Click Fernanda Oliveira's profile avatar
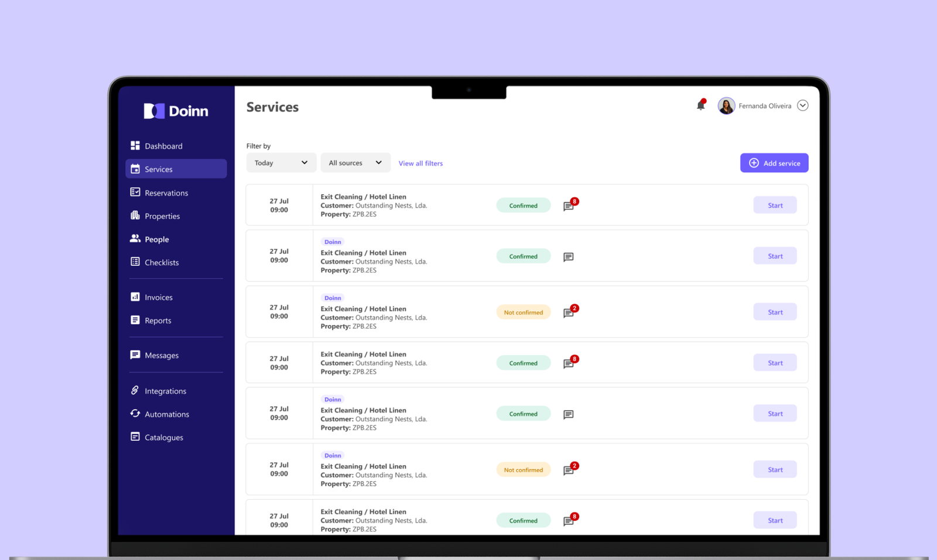Image resolution: width=937 pixels, height=560 pixels. pyautogui.click(x=726, y=106)
